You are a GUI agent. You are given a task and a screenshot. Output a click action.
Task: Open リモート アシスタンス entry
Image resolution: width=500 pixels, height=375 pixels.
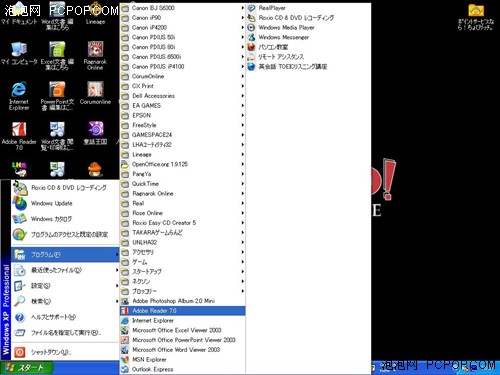coord(308,57)
